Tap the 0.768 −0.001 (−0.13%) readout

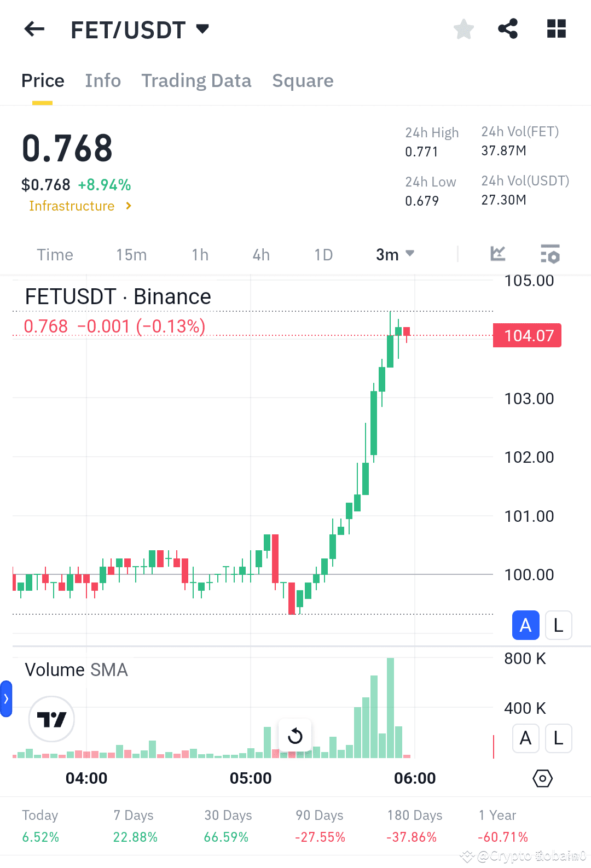[x=114, y=327]
